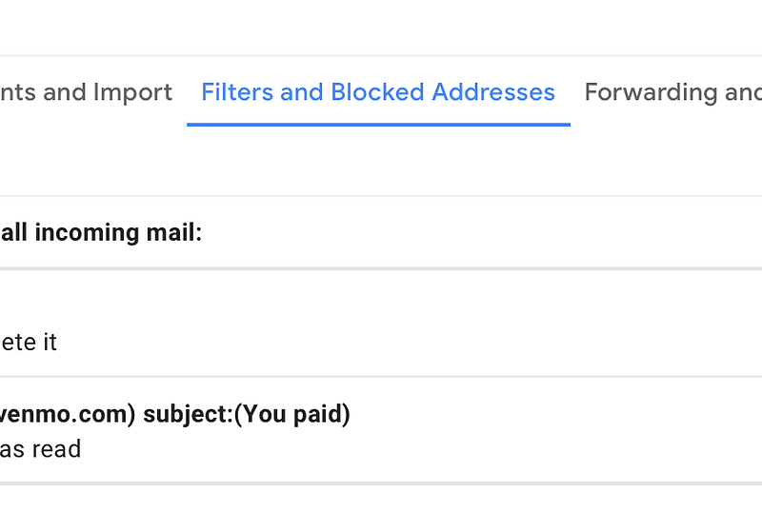Screen dimensions: 762x532
Task: Click the blue underline under the active tab
Action: point(378,125)
